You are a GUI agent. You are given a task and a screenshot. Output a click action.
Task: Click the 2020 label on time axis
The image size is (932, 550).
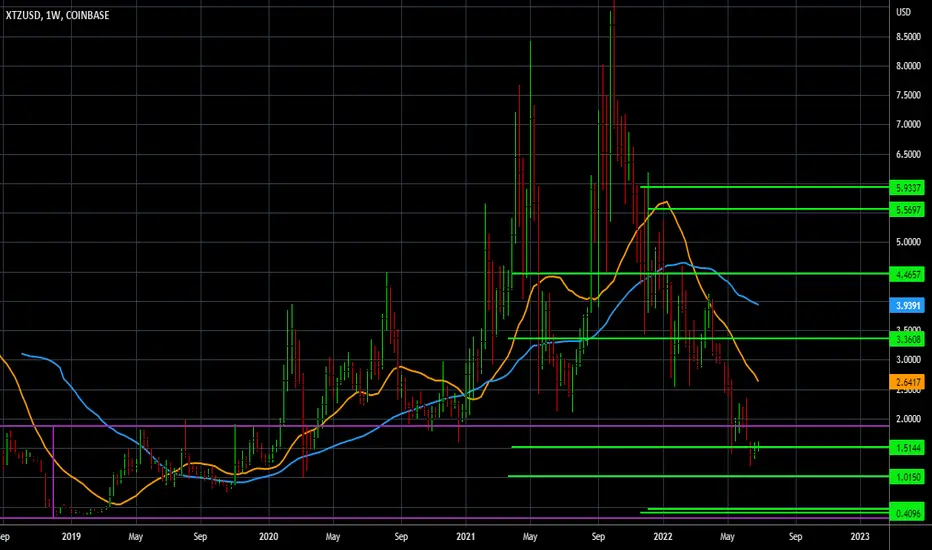pos(269,536)
